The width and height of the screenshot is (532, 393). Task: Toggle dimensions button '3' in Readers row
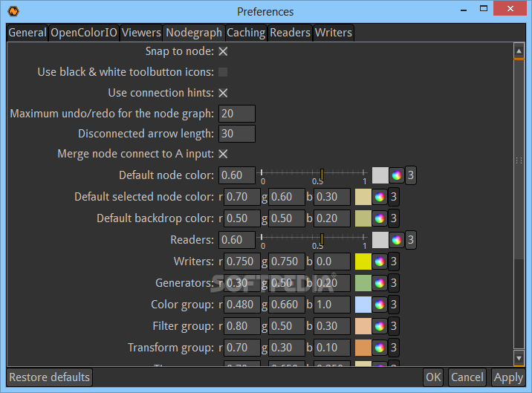[411, 240]
